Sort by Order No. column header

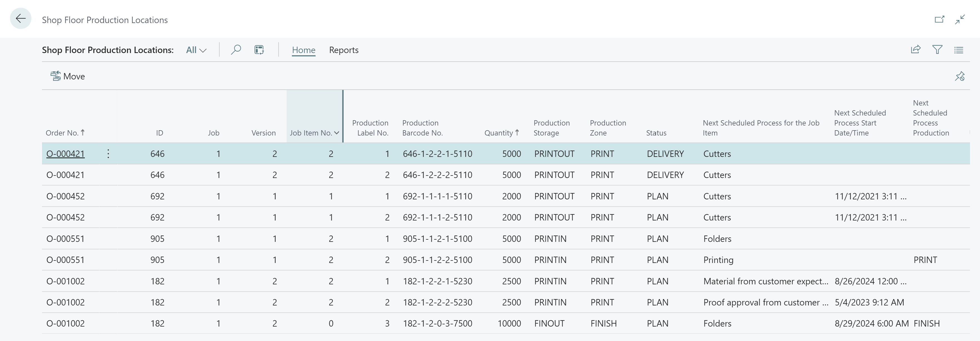click(x=65, y=133)
